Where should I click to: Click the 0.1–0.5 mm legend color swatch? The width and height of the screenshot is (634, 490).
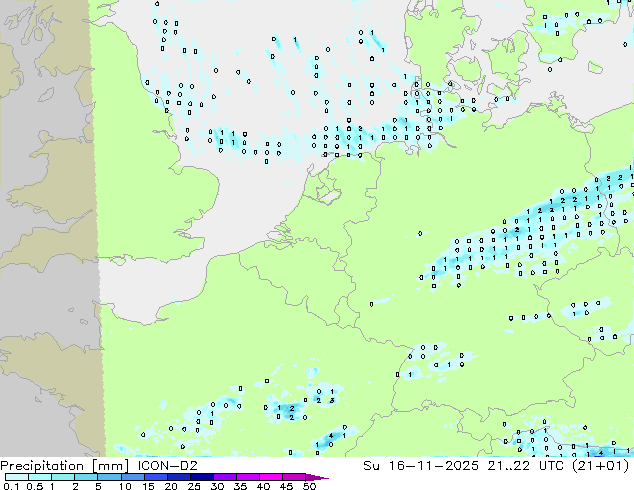pyautogui.click(x=17, y=477)
